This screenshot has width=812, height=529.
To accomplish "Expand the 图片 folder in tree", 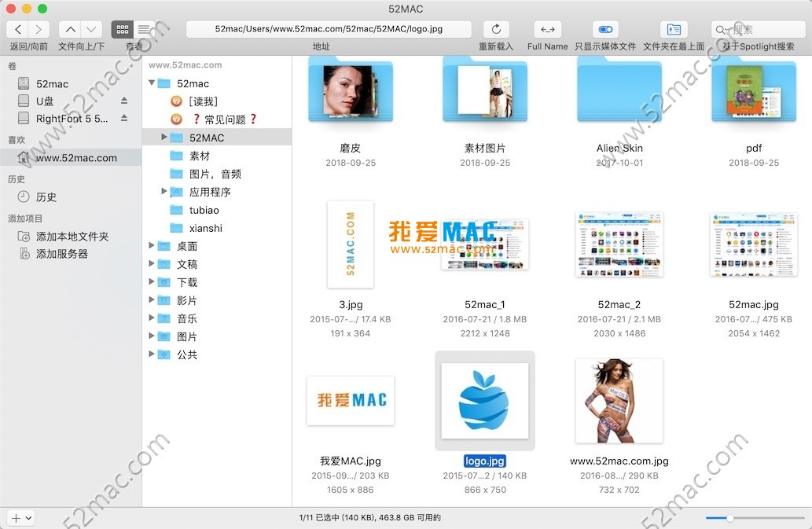I will point(152,336).
